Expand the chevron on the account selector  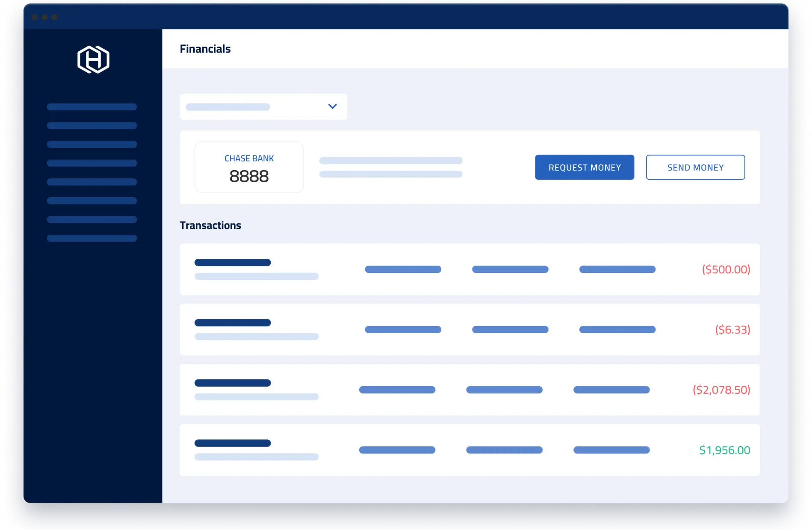[x=332, y=107]
